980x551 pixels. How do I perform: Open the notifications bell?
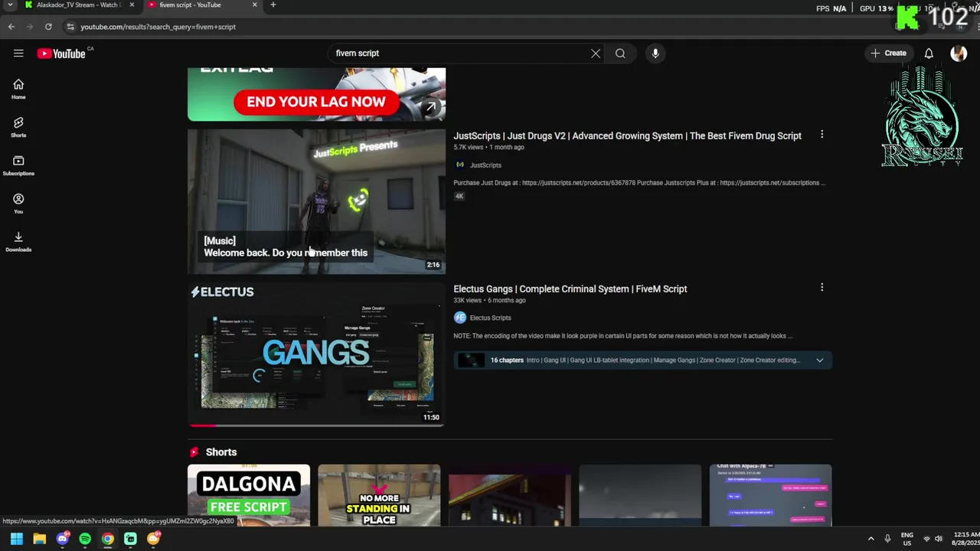(x=929, y=54)
